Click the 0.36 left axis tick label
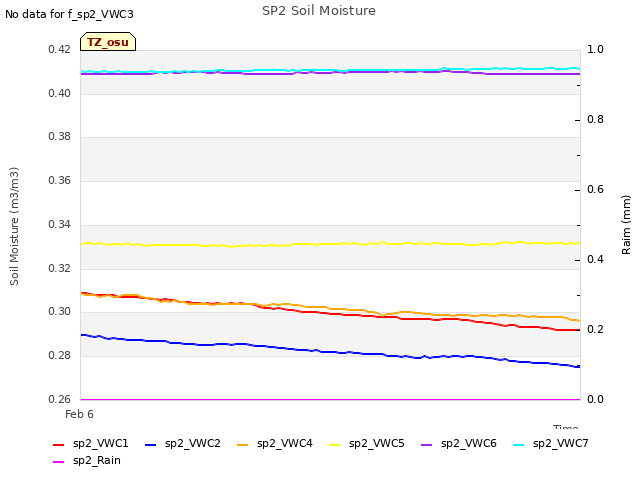The width and height of the screenshot is (640, 480). coord(60,180)
